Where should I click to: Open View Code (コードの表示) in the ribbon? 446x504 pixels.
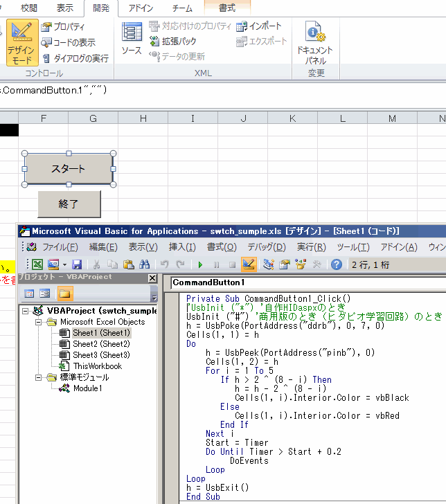click(68, 42)
